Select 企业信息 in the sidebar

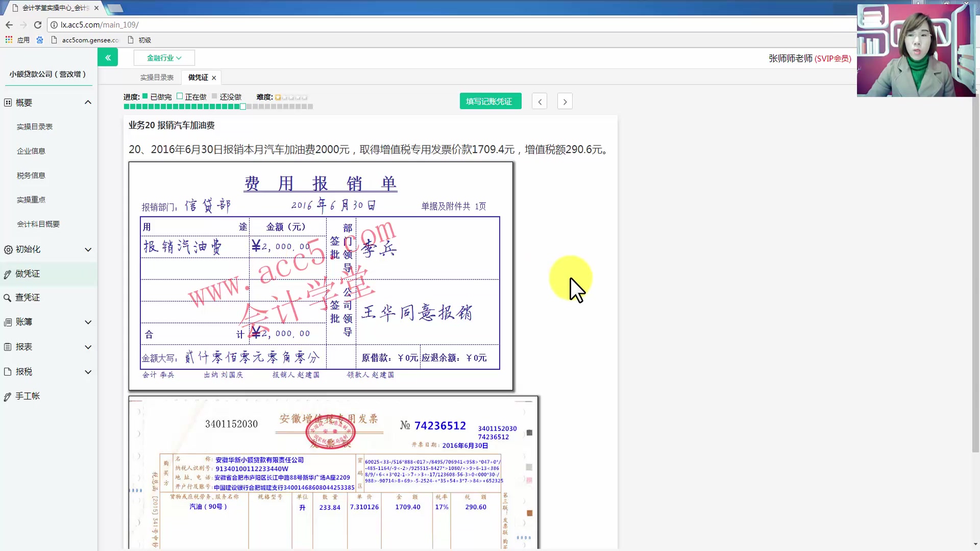(x=32, y=151)
